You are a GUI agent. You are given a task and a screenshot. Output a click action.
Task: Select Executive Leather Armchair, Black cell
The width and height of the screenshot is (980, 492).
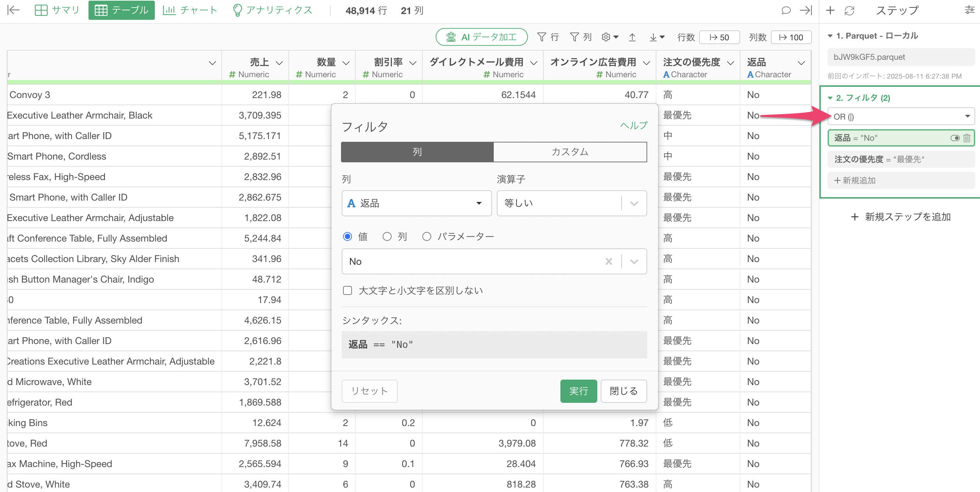click(114, 115)
